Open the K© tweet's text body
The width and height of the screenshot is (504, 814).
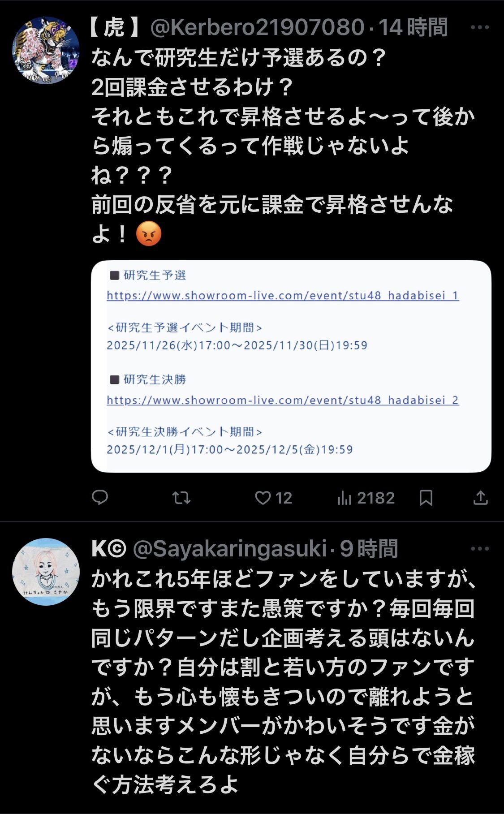pyautogui.click(x=283, y=681)
